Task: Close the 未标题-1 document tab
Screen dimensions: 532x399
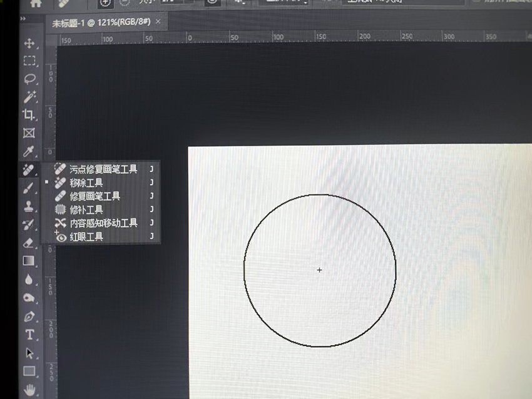Action: click(x=158, y=22)
